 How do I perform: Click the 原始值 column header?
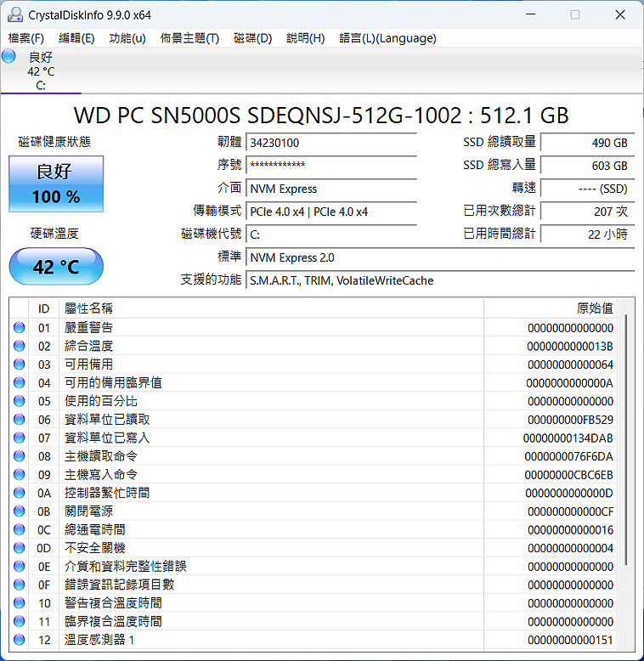point(551,308)
